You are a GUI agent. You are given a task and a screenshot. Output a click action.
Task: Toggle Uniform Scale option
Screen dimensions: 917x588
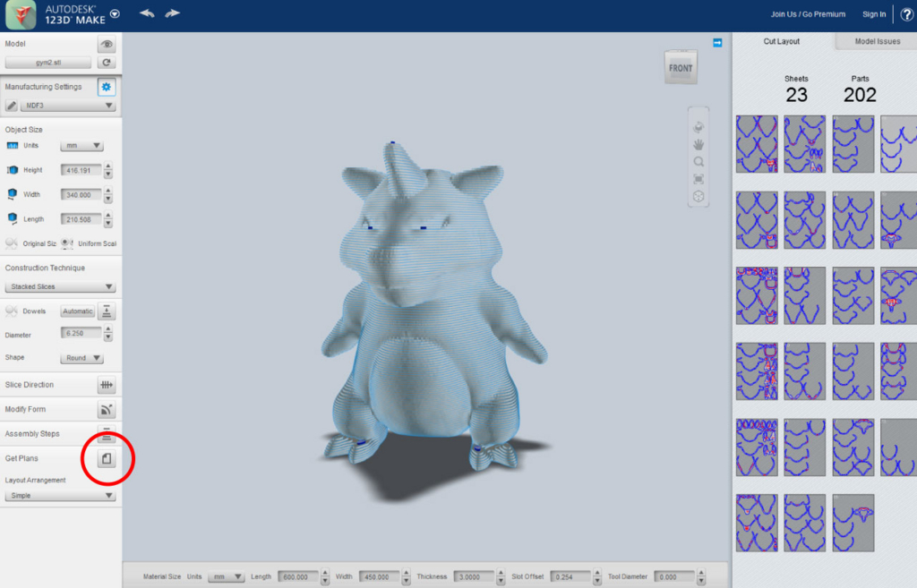(67, 243)
